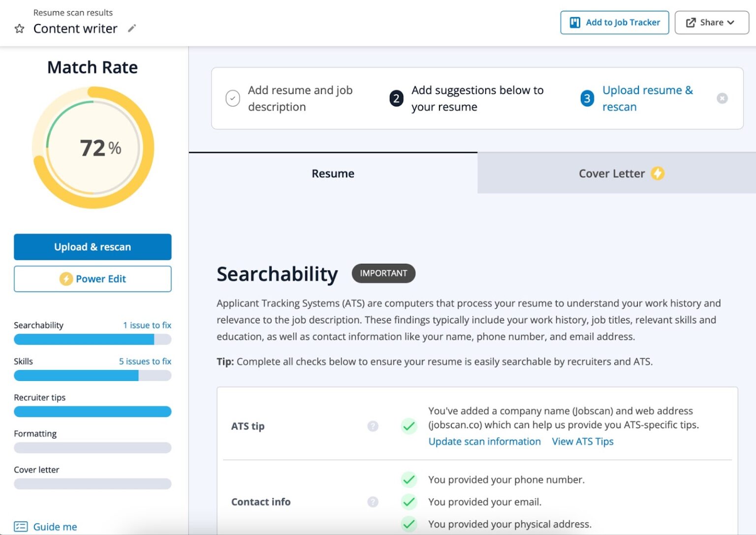
Task: Open the Update scan information link
Action: [x=484, y=441]
